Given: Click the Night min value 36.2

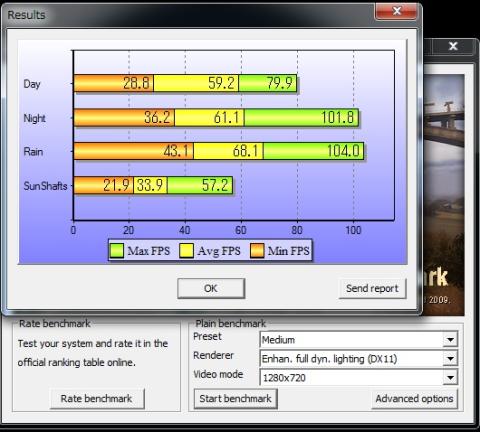Looking at the screenshot, I should [157, 117].
